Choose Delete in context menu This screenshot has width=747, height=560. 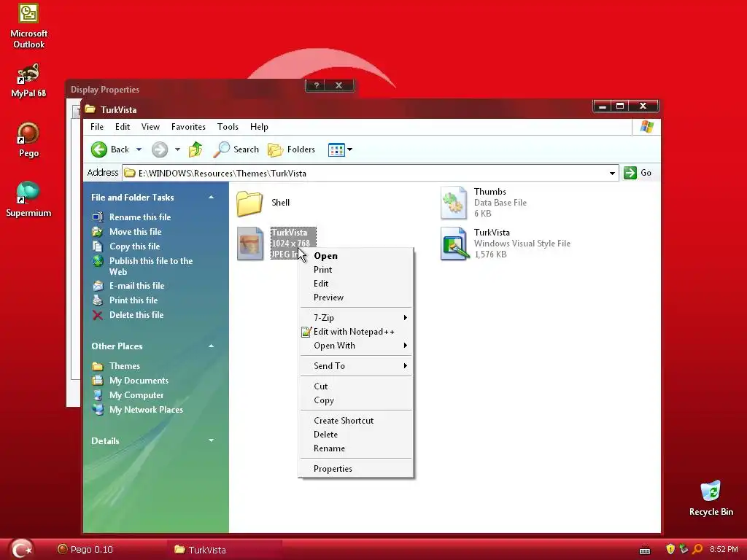[x=356, y=435]
